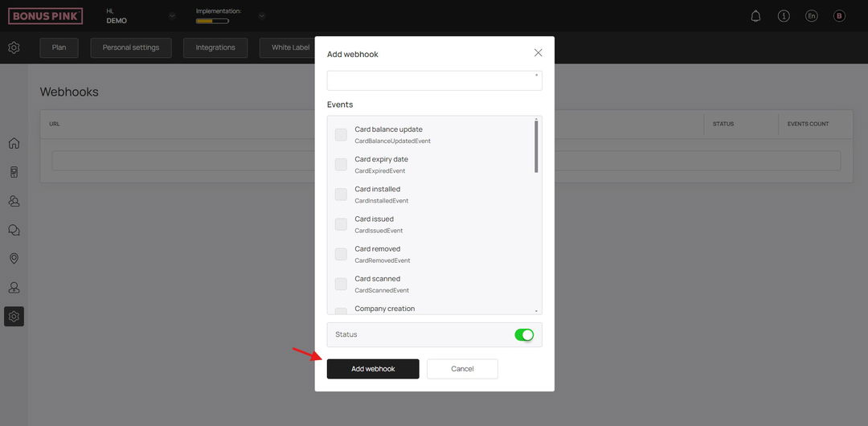Open the Personal settings tab

[131, 47]
